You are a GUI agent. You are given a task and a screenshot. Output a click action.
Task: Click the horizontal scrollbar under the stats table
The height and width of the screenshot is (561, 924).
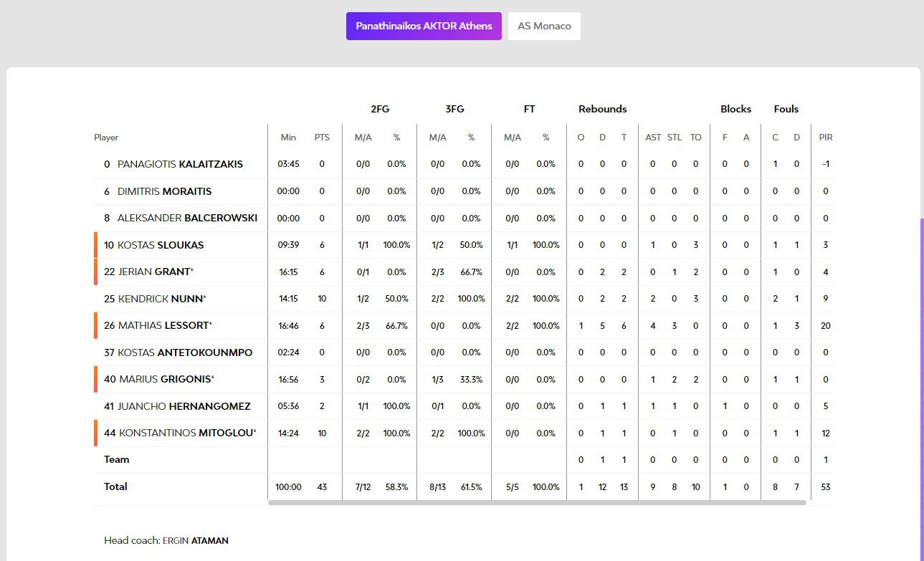coord(536,503)
